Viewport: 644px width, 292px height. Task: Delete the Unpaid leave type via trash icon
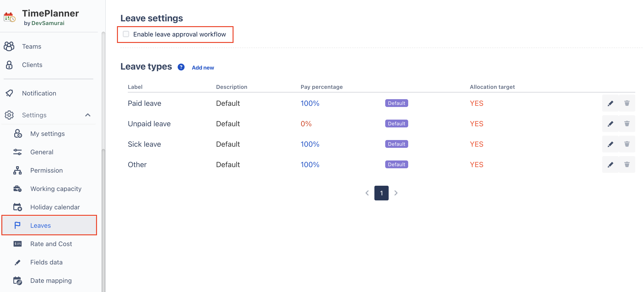pos(627,124)
